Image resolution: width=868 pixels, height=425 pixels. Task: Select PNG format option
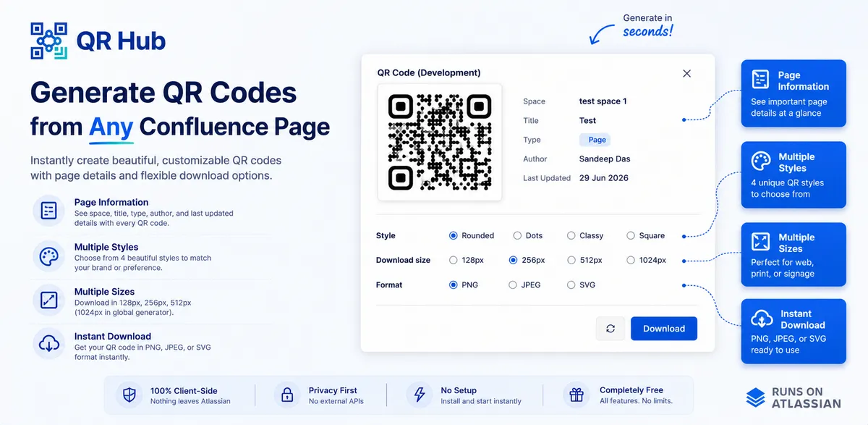(x=464, y=285)
